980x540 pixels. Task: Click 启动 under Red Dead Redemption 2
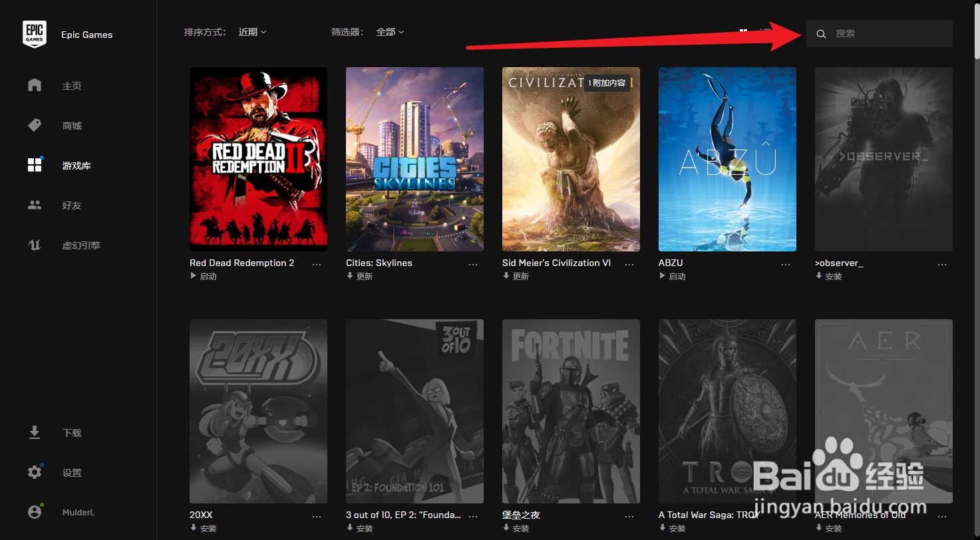point(204,276)
